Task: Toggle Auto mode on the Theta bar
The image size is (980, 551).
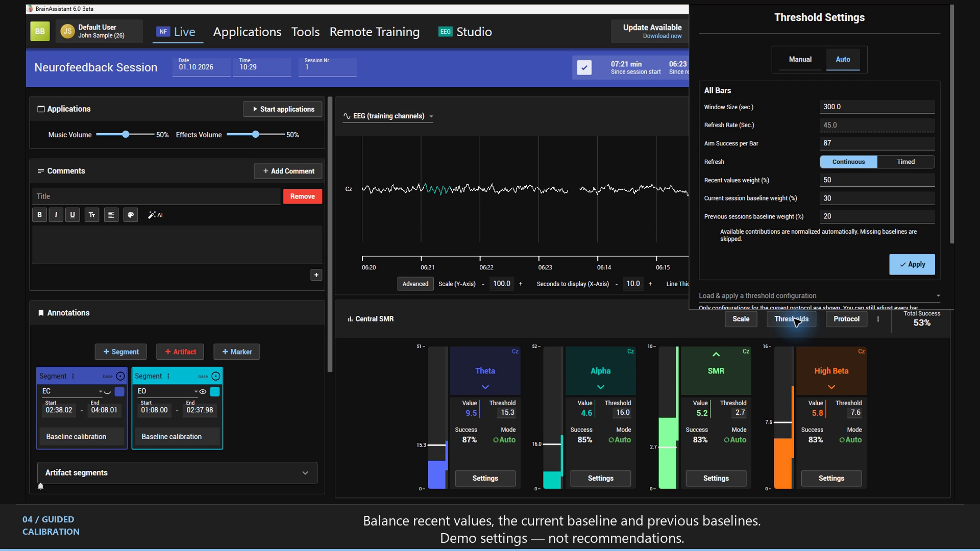Action: tap(504, 440)
